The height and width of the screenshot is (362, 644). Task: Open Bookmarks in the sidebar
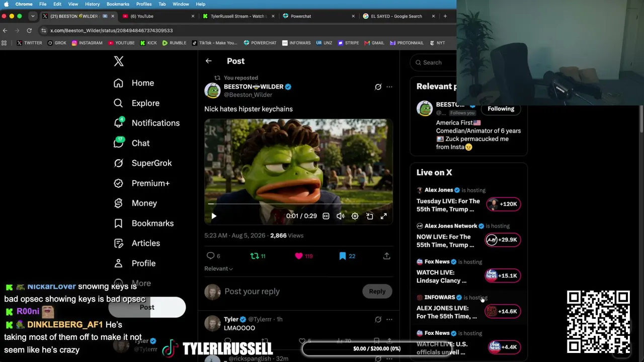coord(143,223)
